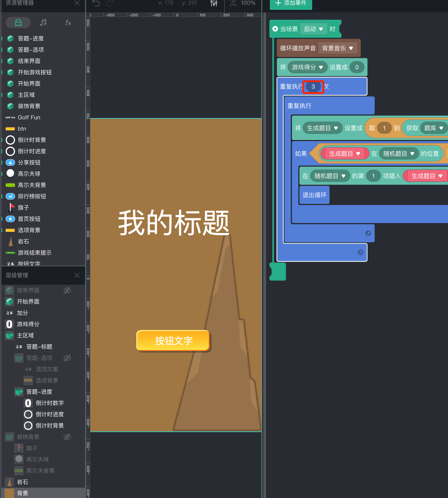Switch to the sound resources tab

[43, 23]
